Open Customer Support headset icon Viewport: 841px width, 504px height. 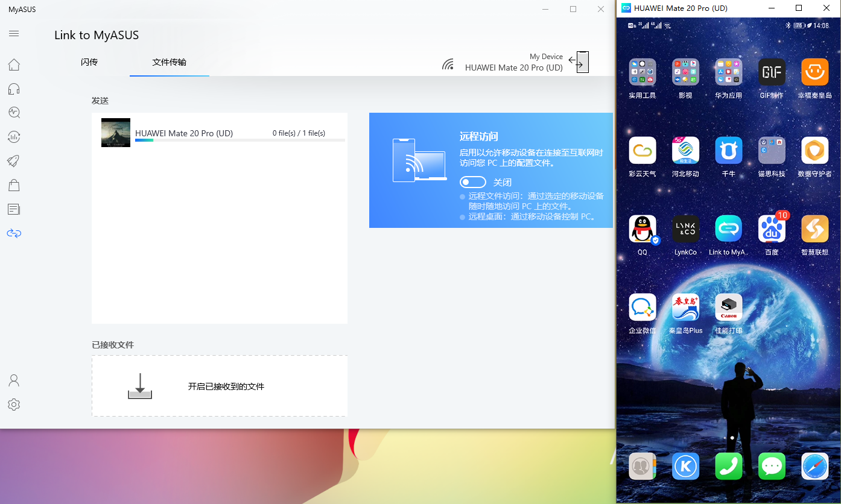(14, 89)
